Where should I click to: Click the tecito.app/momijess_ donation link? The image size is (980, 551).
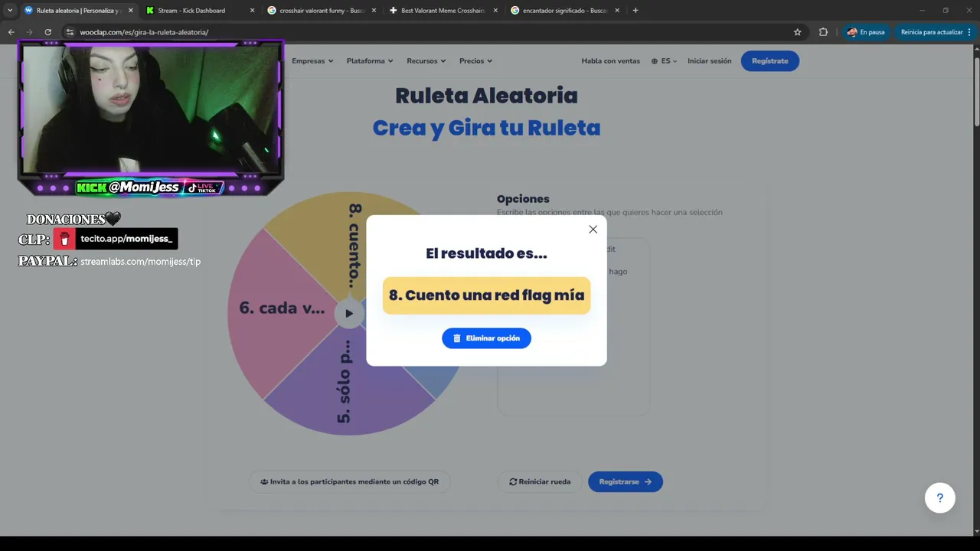pos(116,239)
